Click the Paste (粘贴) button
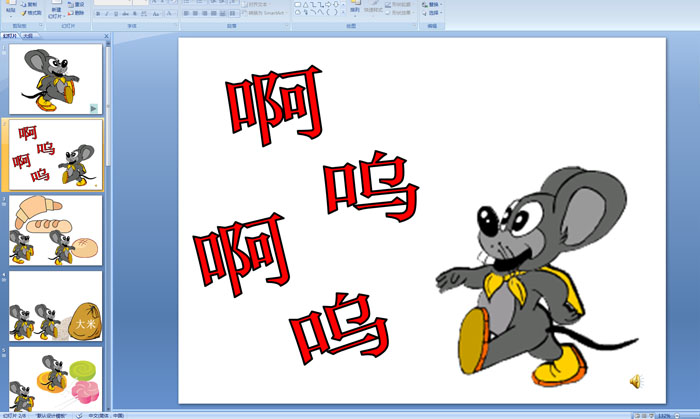700x419 pixels. [11, 9]
